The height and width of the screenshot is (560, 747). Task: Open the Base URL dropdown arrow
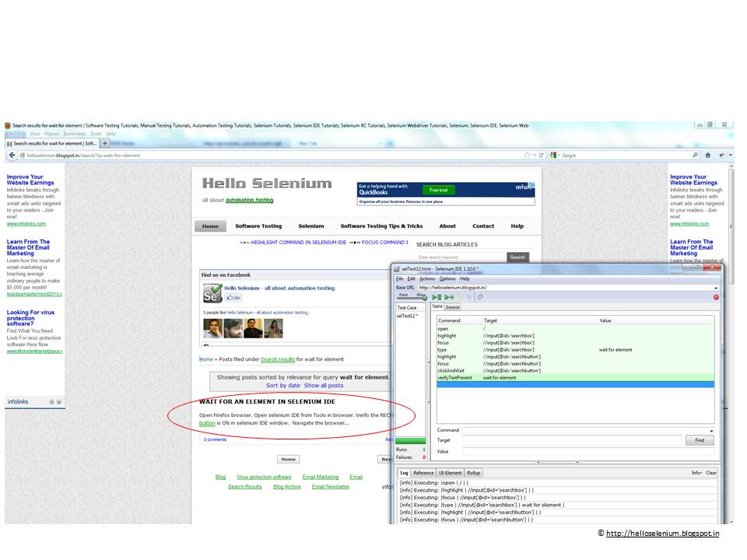point(716,288)
